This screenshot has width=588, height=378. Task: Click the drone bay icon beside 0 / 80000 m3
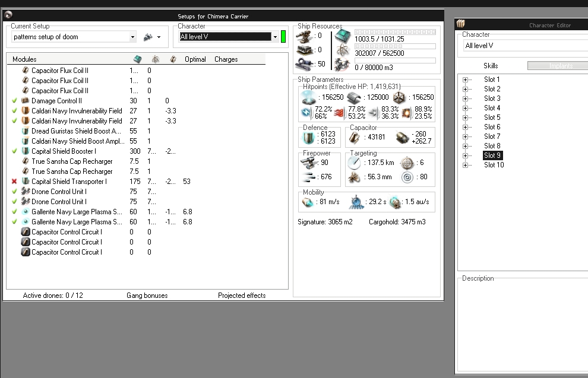pos(342,65)
